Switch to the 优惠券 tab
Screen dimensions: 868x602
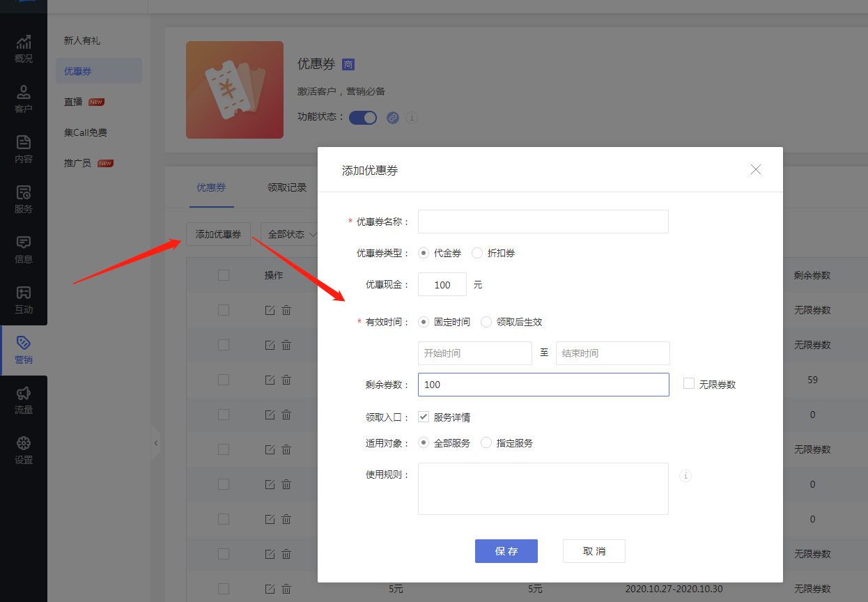click(211, 187)
